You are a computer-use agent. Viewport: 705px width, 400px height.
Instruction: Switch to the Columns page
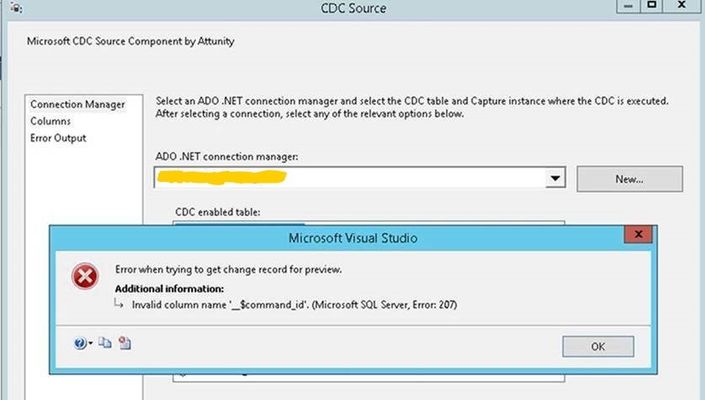point(50,121)
